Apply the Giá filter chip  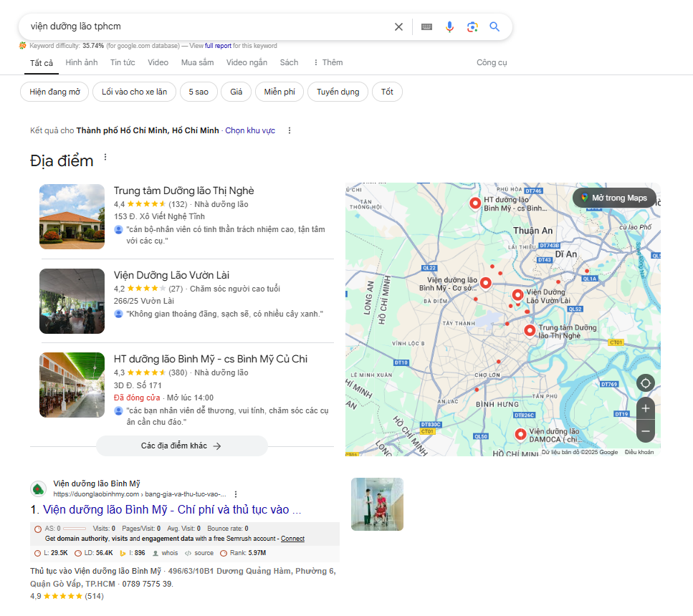[x=236, y=92]
